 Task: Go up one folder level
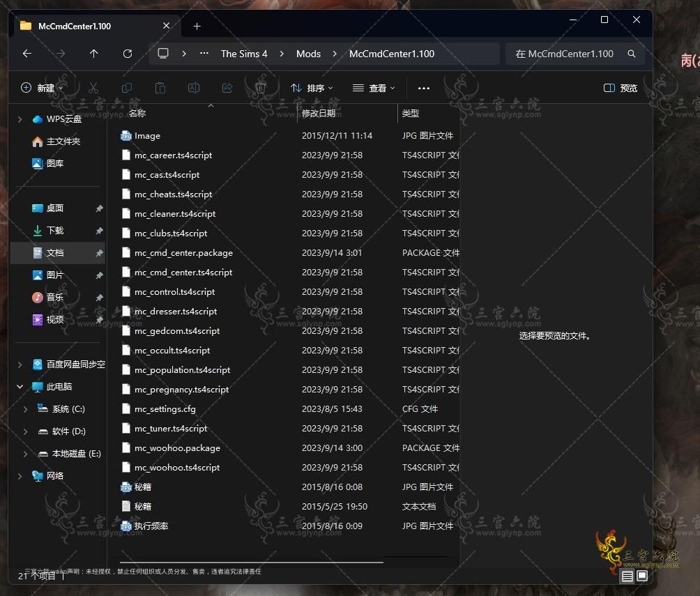click(93, 54)
